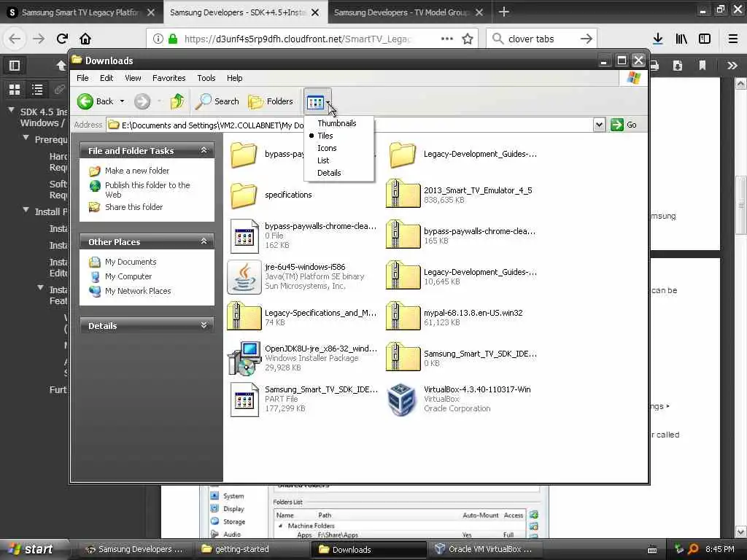
Task: Choose Icons view from the menu
Action: click(x=327, y=147)
